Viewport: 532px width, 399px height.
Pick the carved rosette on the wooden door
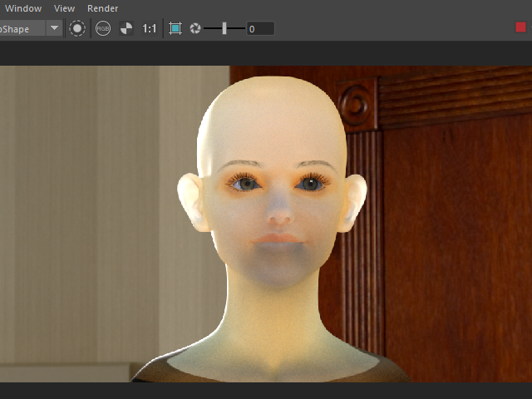[356, 106]
